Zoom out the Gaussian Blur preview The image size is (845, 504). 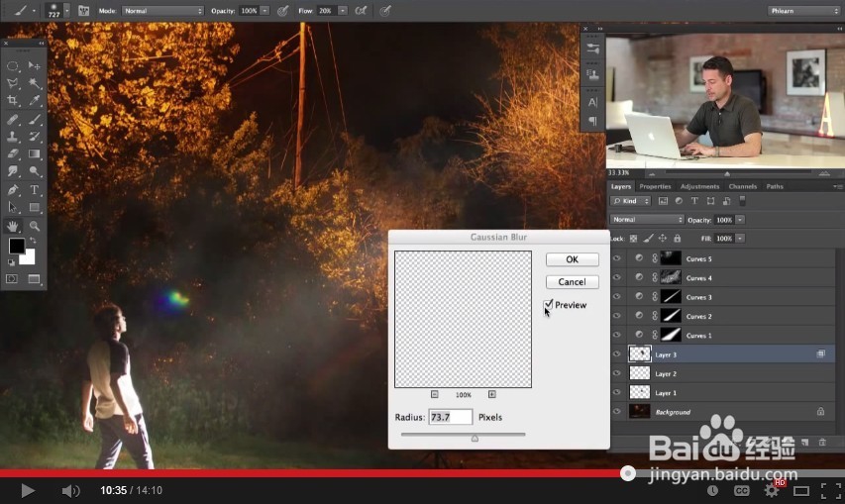(x=435, y=394)
